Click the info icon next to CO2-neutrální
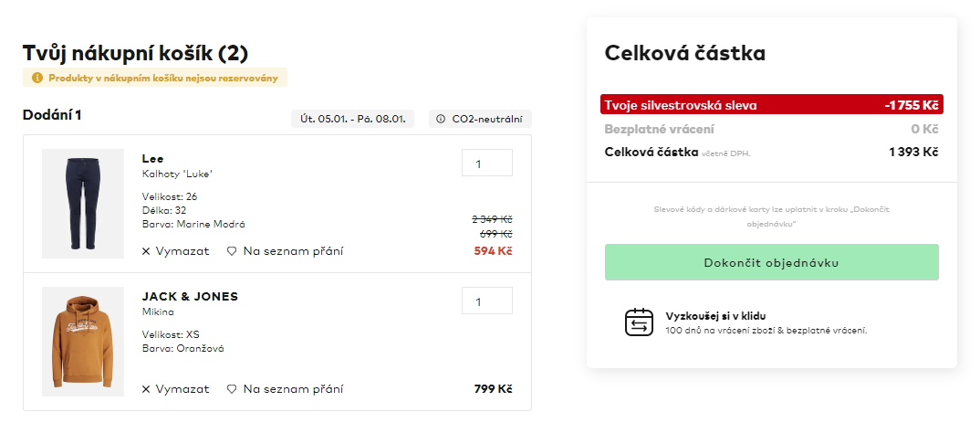The image size is (980, 433). (441, 119)
